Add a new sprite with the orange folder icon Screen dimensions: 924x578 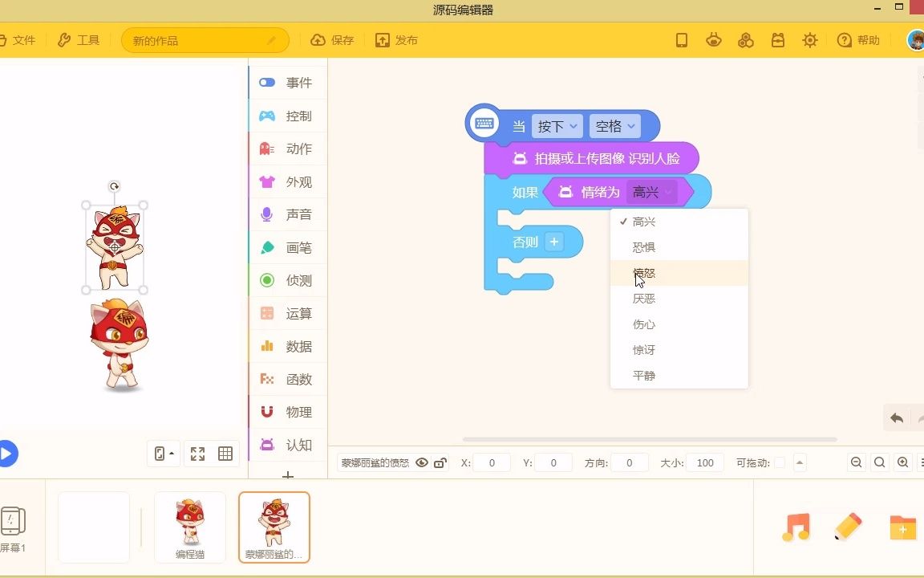pyautogui.click(x=902, y=527)
